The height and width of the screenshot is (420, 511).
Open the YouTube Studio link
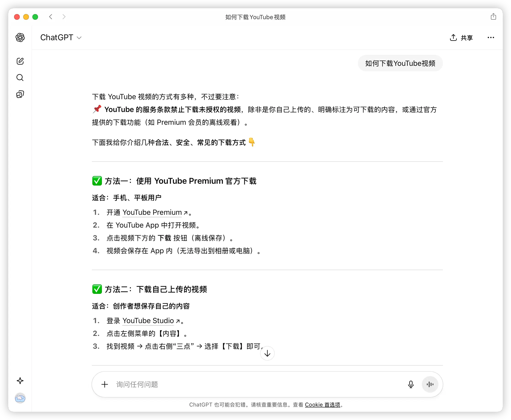point(148,321)
